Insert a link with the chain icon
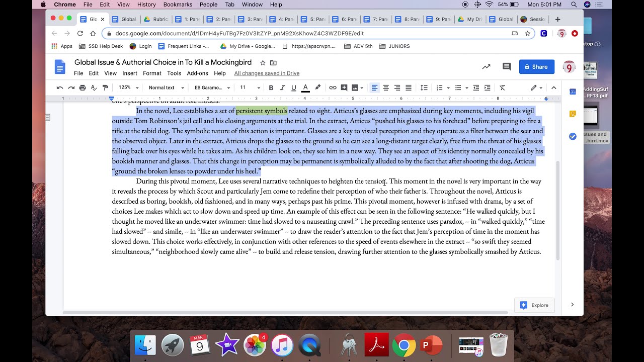 coord(333,87)
